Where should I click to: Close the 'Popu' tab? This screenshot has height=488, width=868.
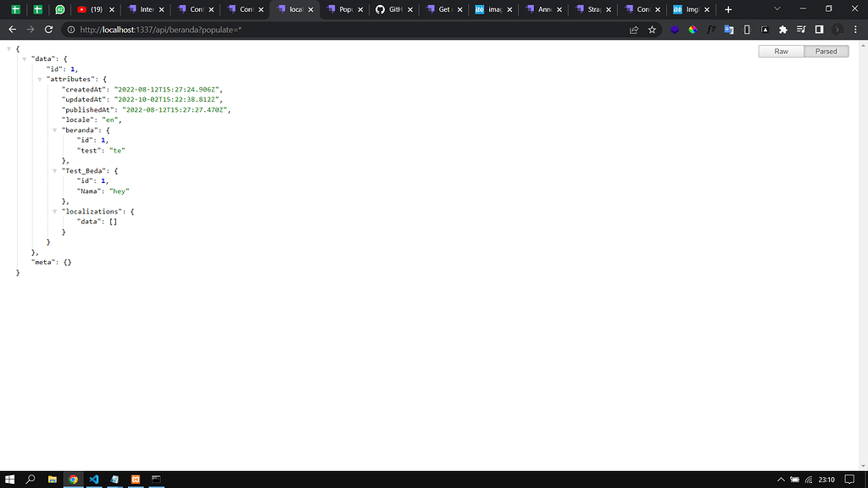[360, 9]
